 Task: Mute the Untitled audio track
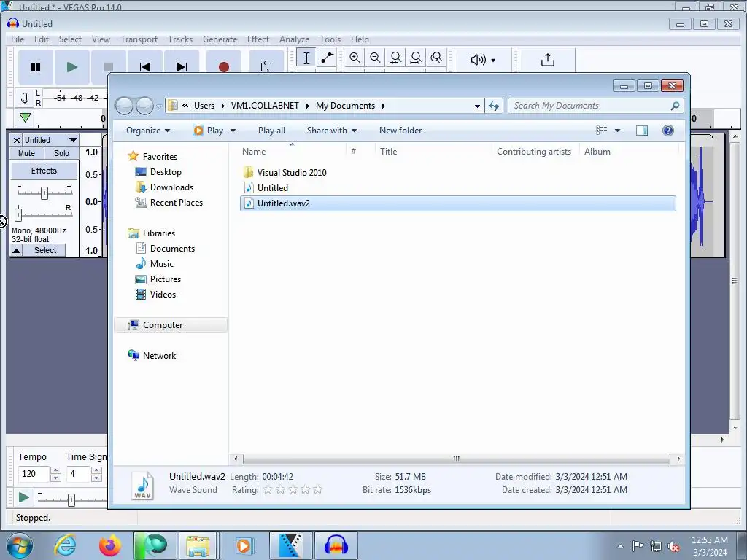coord(27,153)
